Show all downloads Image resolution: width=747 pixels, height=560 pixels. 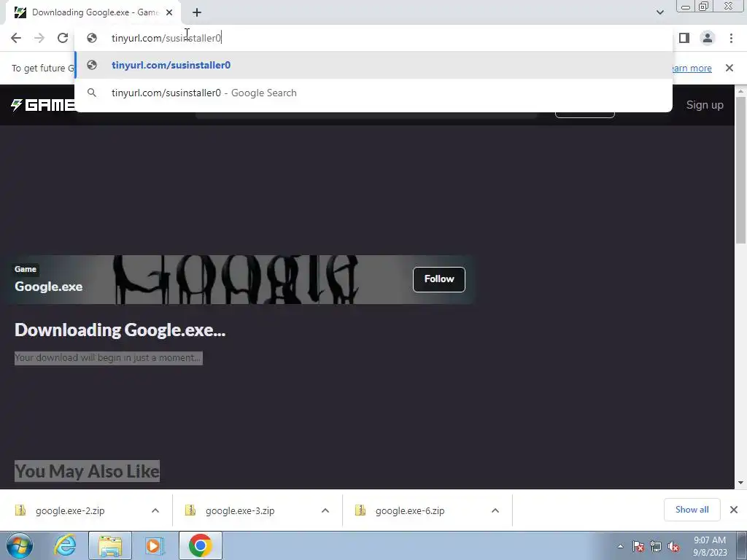tap(692, 510)
